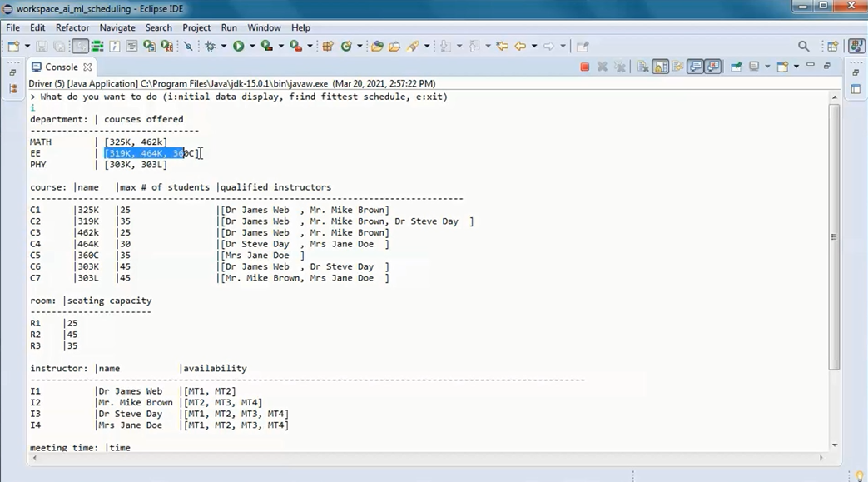Viewport: 868px width, 482px height.
Task: Expand the Open Console dropdown
Action: pos(795,67)
